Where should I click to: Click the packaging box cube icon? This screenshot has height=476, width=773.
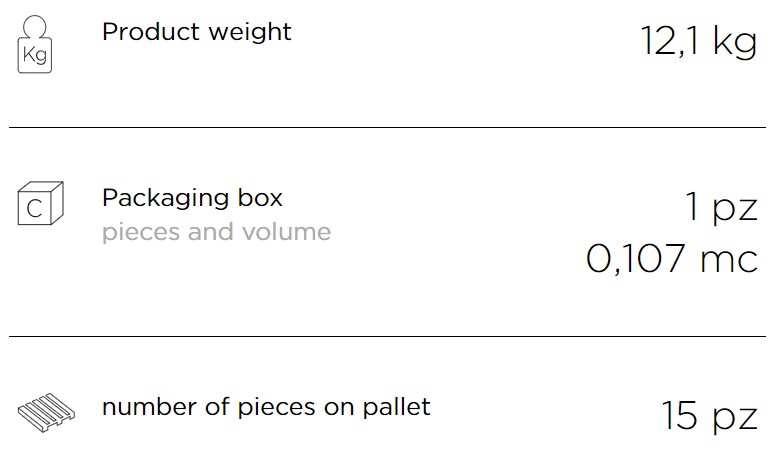pos(40,203)
